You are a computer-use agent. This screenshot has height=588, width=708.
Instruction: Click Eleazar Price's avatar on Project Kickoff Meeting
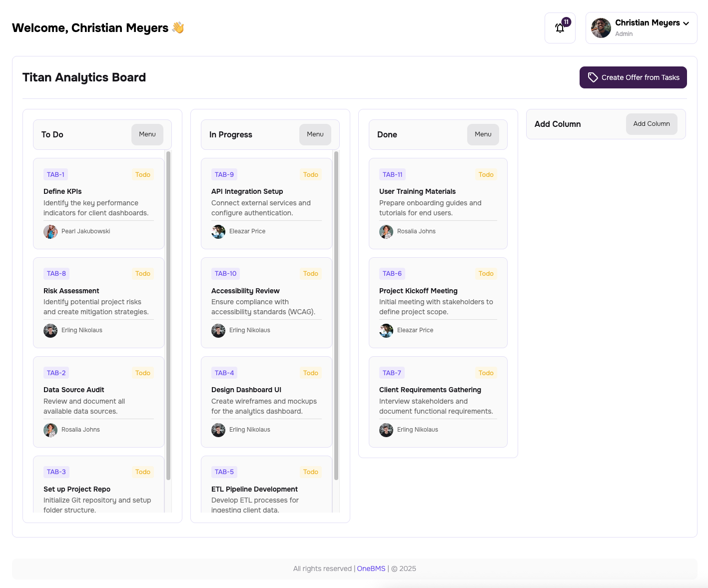coord(386,330)
